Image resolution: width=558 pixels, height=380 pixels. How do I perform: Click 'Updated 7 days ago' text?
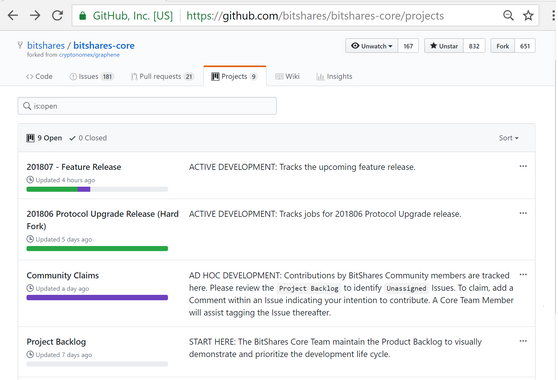pos(64,355)
